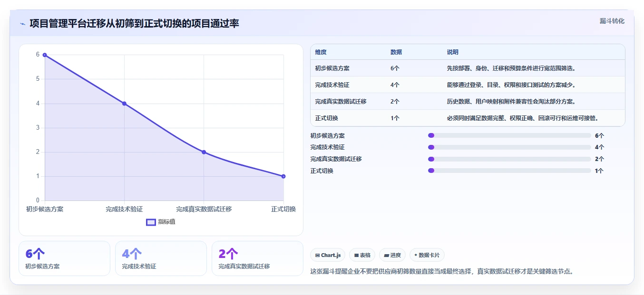Click the icon in the 表格 chip

pos(356,256)
